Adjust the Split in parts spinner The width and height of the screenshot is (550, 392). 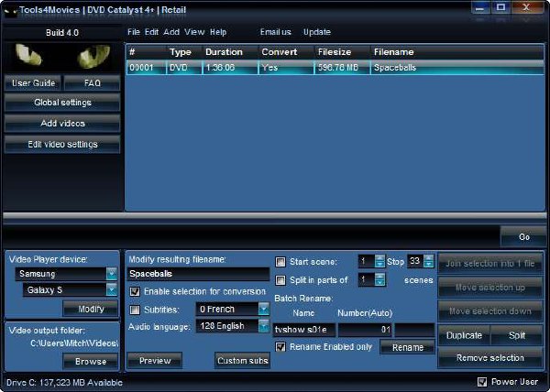[x=379, y=279]
